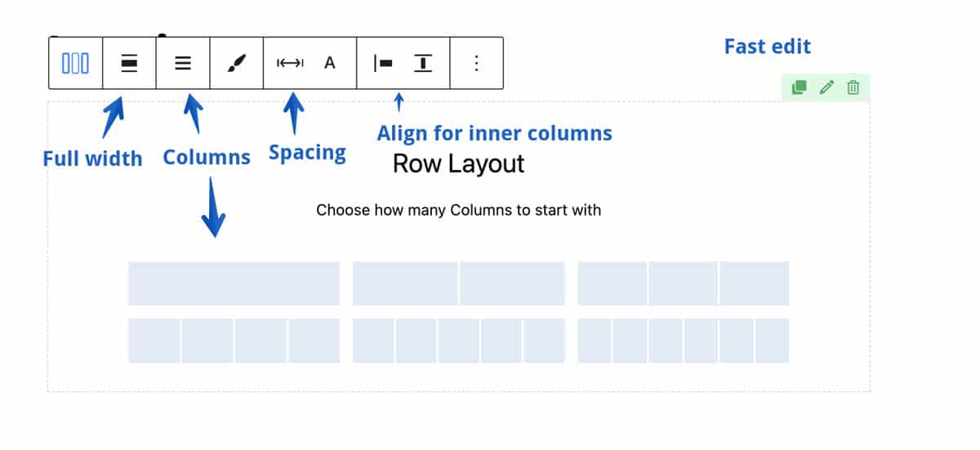Choose the five column layout

(459, 341)
